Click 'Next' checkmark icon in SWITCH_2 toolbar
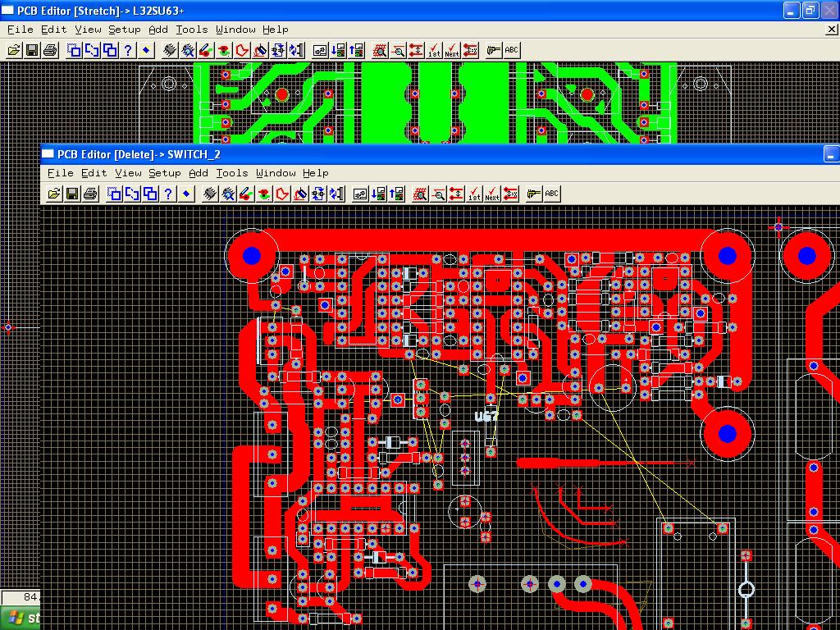The image size is (840, 630). pyautogui.click(x=492, y=194)
